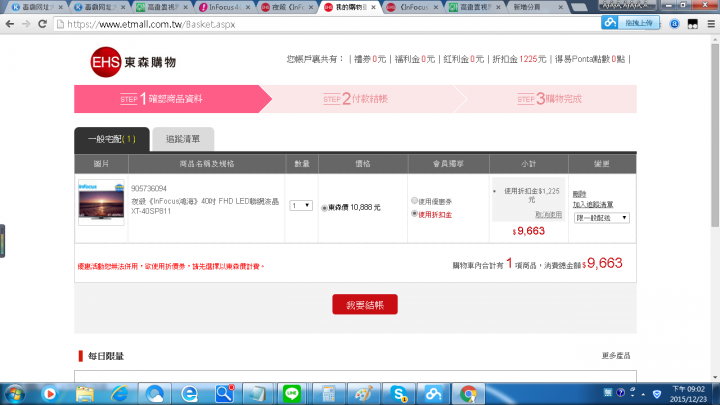Click STEP 3 購物完成 step
This screenshot has height=405, width=720.
click(549, 99)
